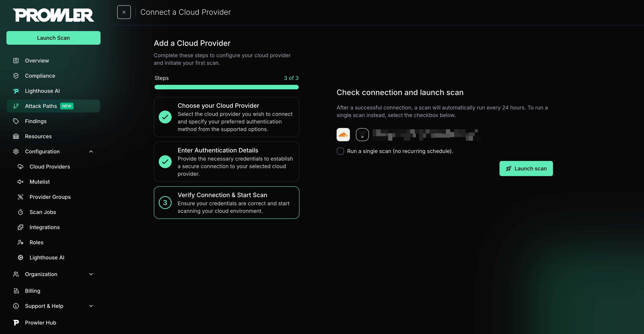Select Verify Connection & Start Scan step card
This screenshot has height=334, width=644.
pyautogui.click(x=226, y=202)
